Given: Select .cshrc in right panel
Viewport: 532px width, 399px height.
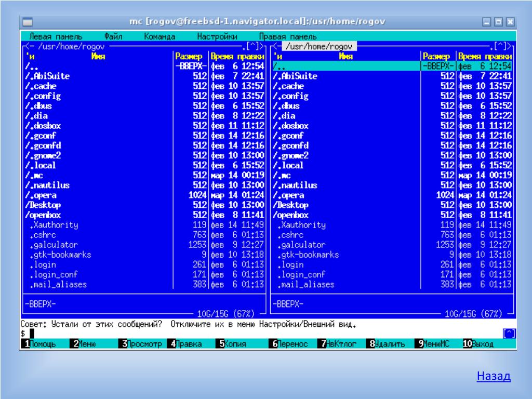Looking at the screenshot, I should pyautogui.click(x=392, y=235).
